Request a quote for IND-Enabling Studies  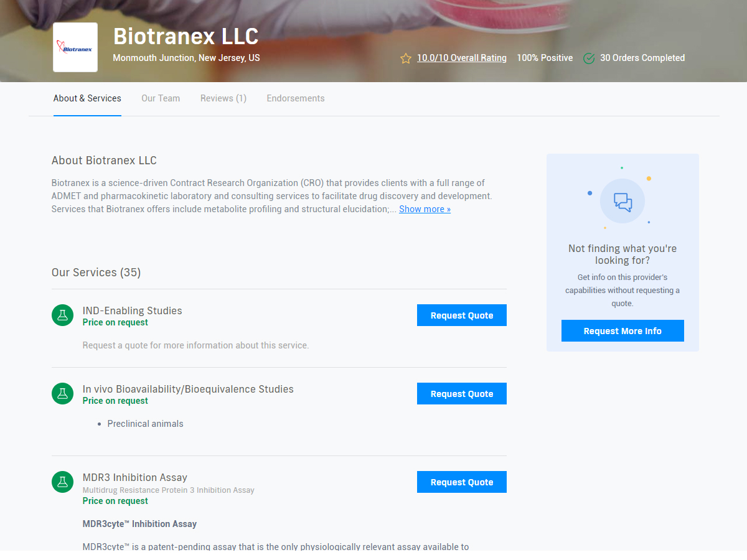click(461, 315)
